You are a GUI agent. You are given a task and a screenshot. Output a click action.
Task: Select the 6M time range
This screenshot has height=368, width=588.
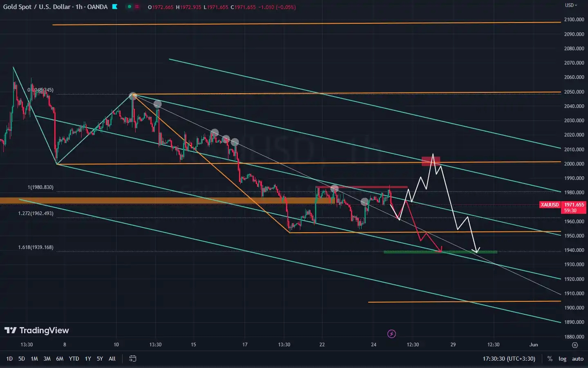coord(60,359)
